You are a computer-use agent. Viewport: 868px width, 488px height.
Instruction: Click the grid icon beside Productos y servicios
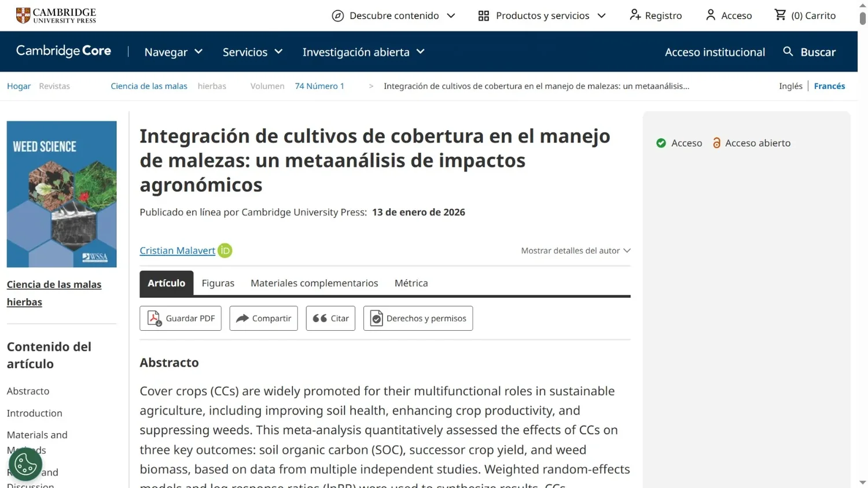point(484,16)
